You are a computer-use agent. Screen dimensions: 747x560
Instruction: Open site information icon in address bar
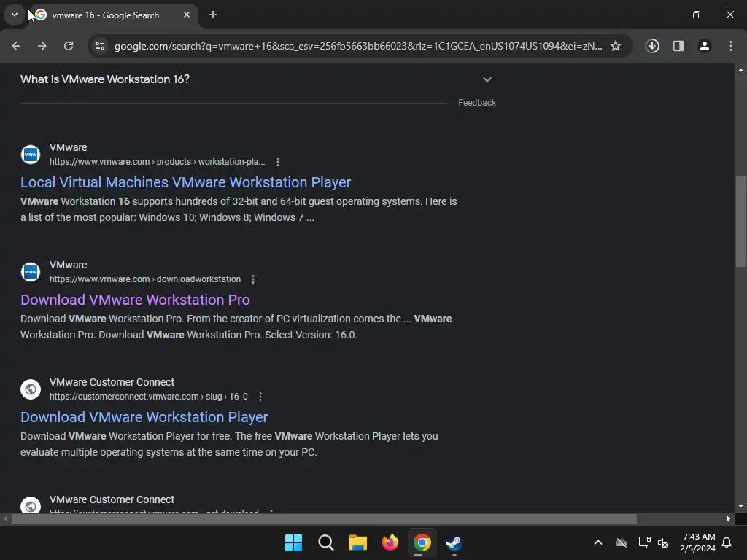(100, 46)
